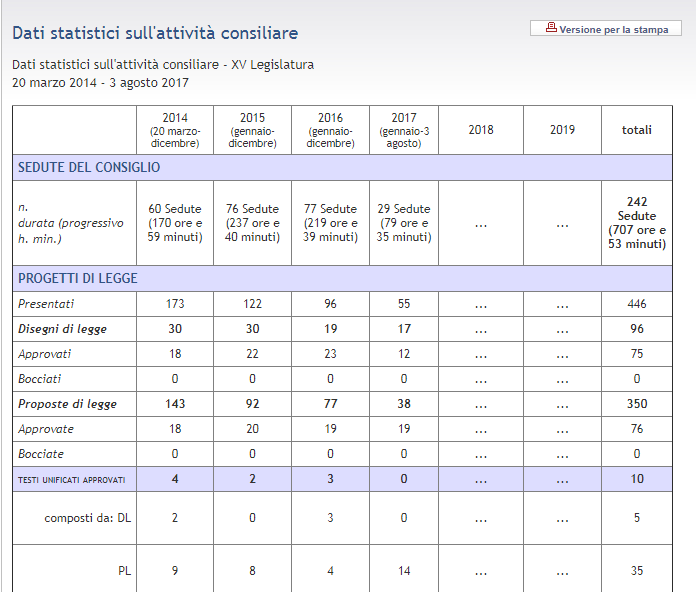Click the 'Presentati' row label
The height and width of the screenshot is (592, 696).
(46, 304)
